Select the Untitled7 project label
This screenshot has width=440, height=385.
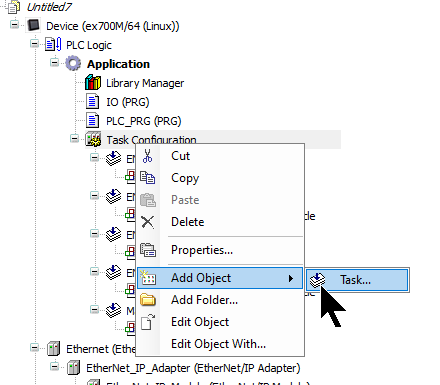[49, 7]
